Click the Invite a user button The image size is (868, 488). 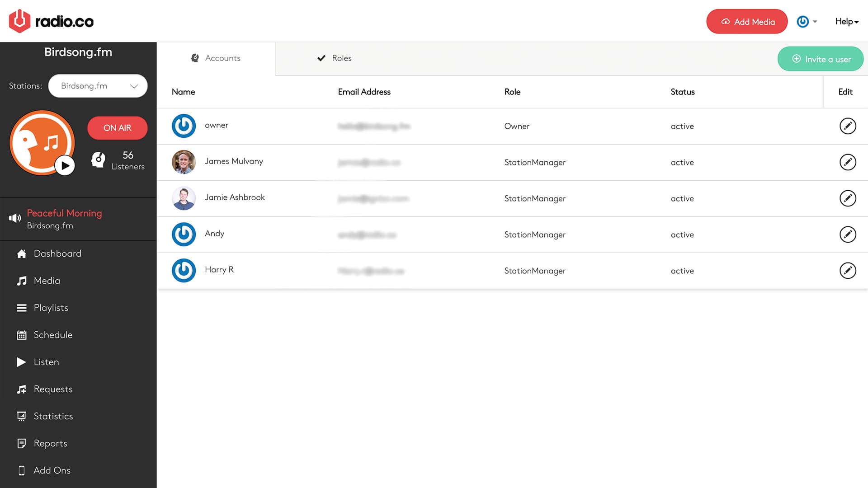click(x=821, y=59)
